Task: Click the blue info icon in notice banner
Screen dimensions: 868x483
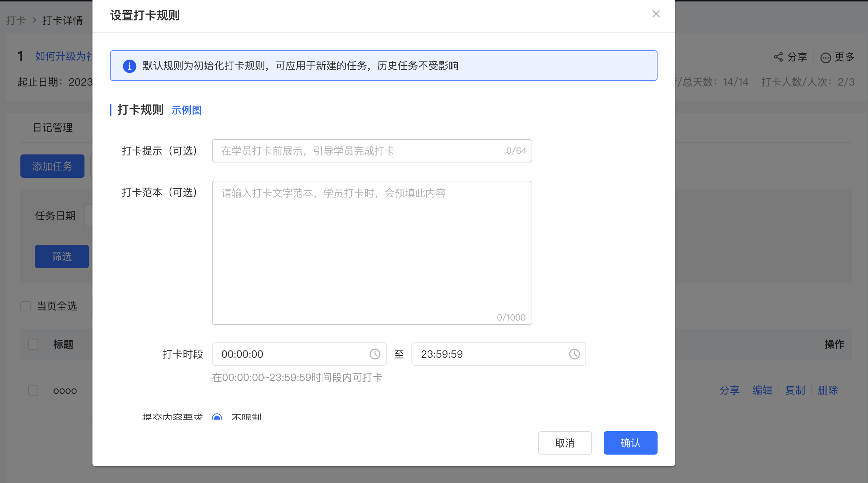Action: [129, 66]
